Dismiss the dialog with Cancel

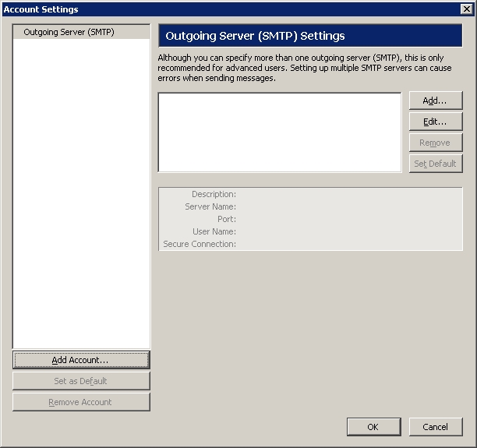[x=435, y=427]
